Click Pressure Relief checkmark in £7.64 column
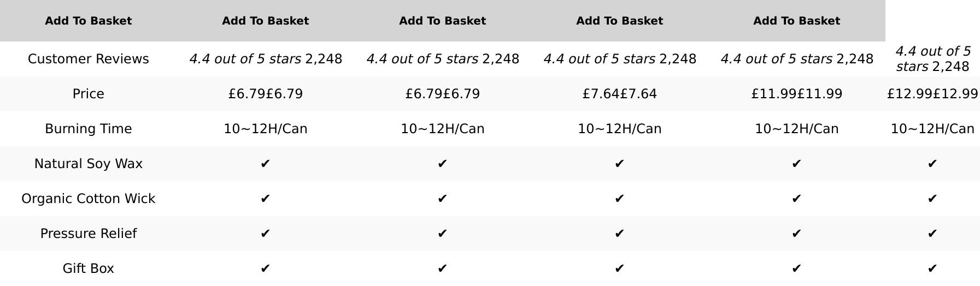Image resolution: width=980 pixels, height=286 pixels. click(619, 234)
